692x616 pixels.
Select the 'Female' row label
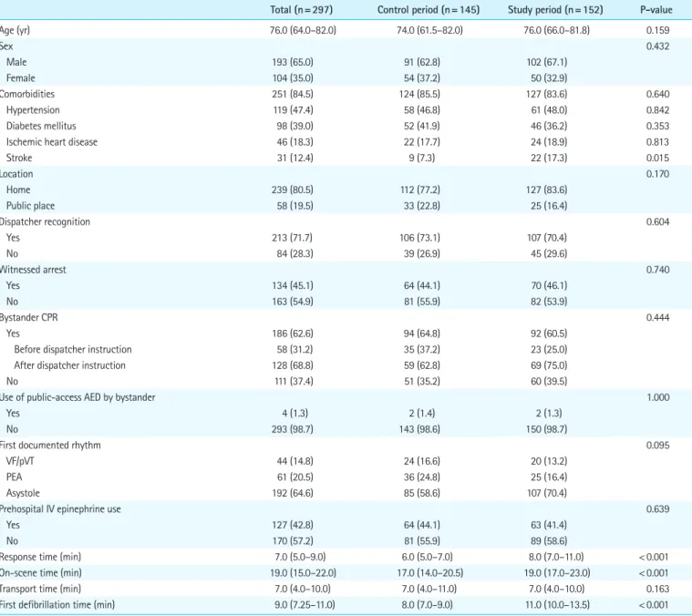(20, 78)
